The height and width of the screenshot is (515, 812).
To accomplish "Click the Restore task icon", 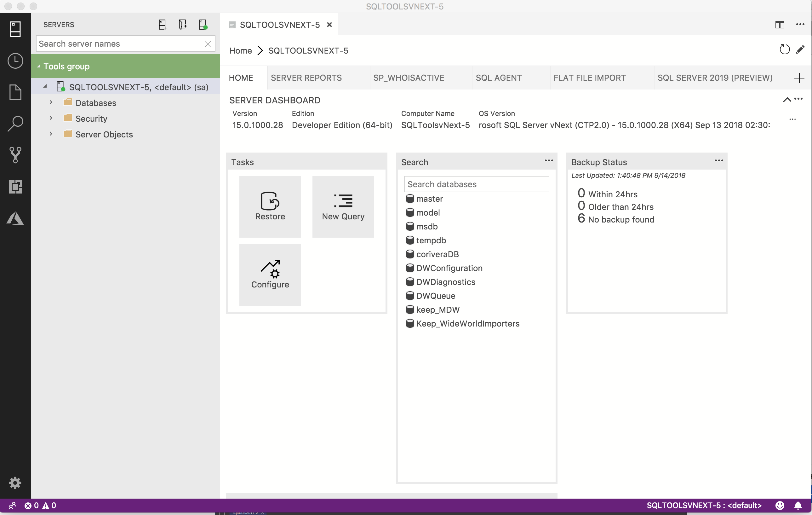I will pos(271,204).
